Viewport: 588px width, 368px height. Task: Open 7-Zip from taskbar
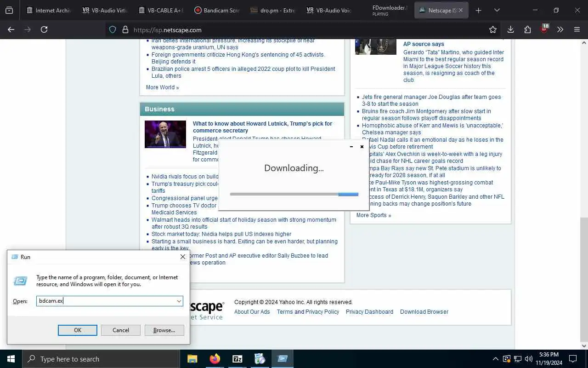point(237,359)
